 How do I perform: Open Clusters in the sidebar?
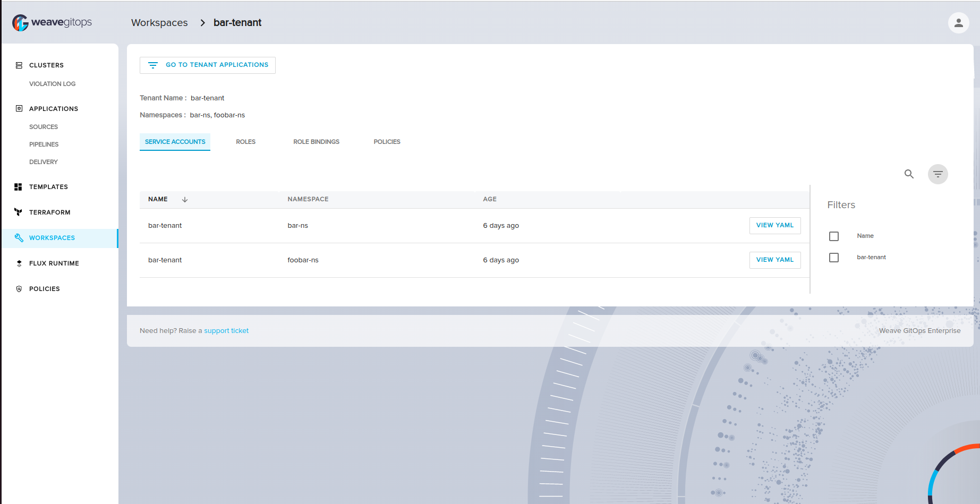coord(46,65)
